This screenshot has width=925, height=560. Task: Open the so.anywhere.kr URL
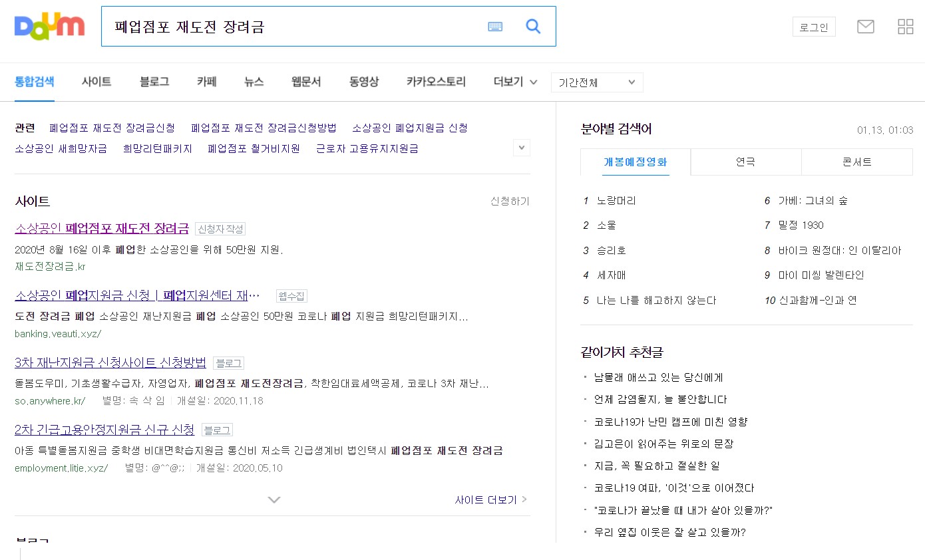click(50, 401)
